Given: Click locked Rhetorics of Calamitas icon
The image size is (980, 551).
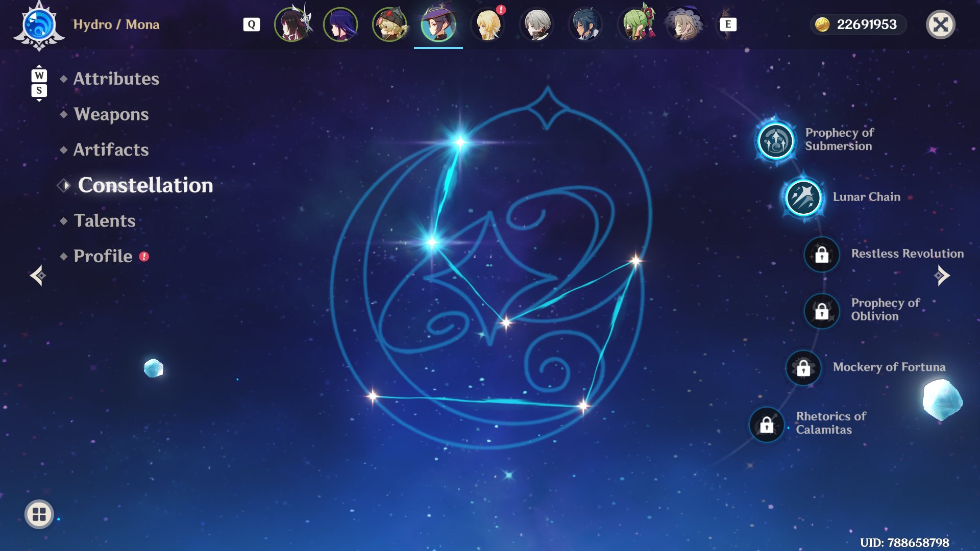Looking at the screenshot, I should [767, 424].
